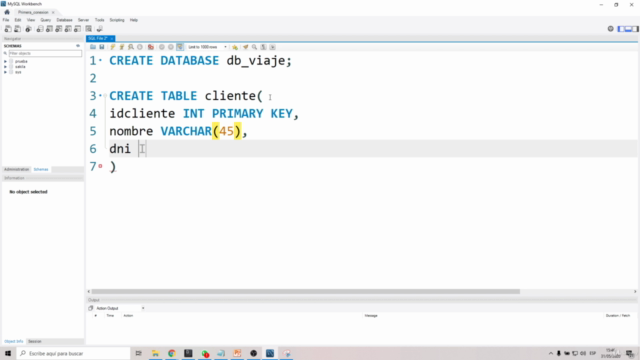Open the Scripting menu
Screen dimensions: 640x360
point(117,20)
